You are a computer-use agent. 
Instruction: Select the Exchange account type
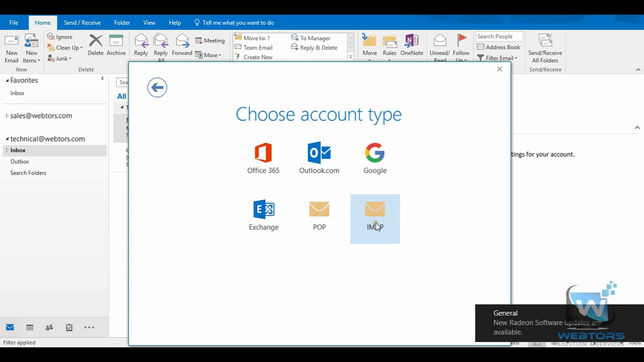point(264,215)
